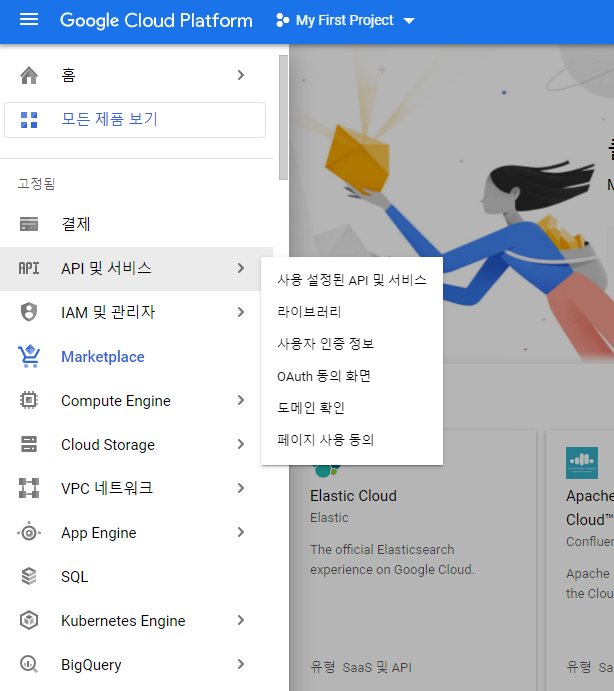Expand Cloud Storage chevron
The height and width of the screenshot is (691, 614).
(241, 444)
